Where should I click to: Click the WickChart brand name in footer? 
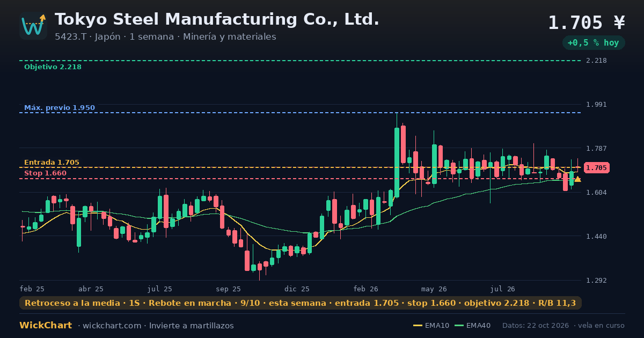point(46,326)
